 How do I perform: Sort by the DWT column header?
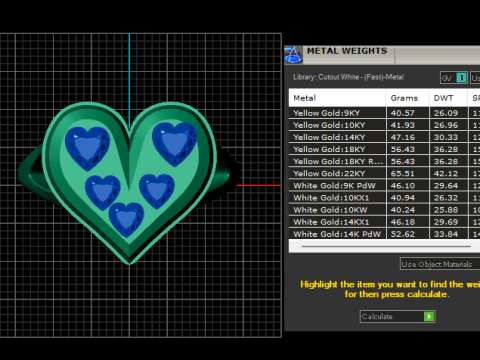pyautogui.click(x=448, y=98)
